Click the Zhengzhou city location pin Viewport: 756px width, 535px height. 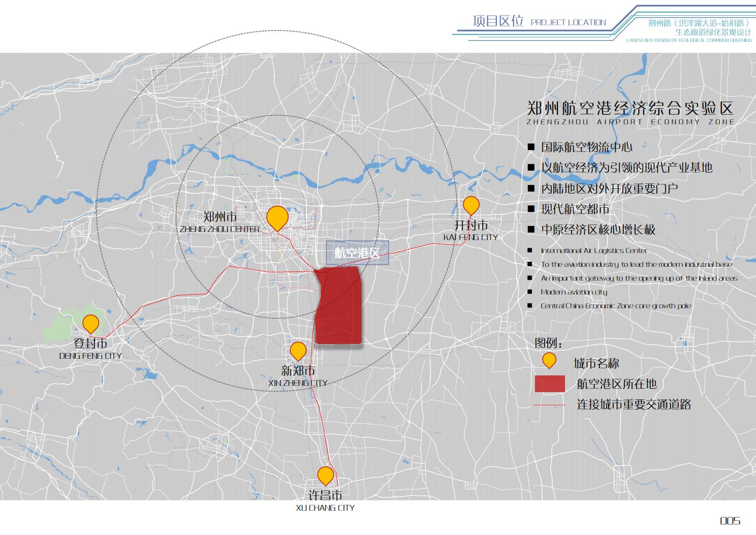tap(277, 218)
